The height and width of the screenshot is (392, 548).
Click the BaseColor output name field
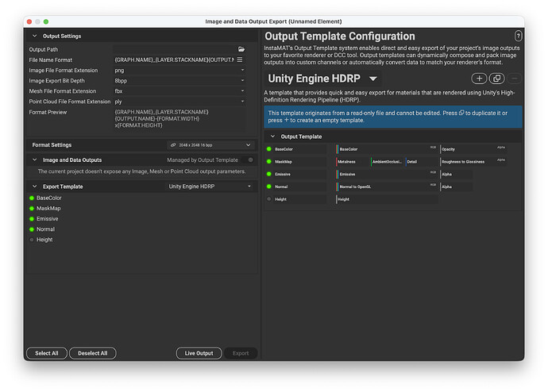click(x=300, y=149)
